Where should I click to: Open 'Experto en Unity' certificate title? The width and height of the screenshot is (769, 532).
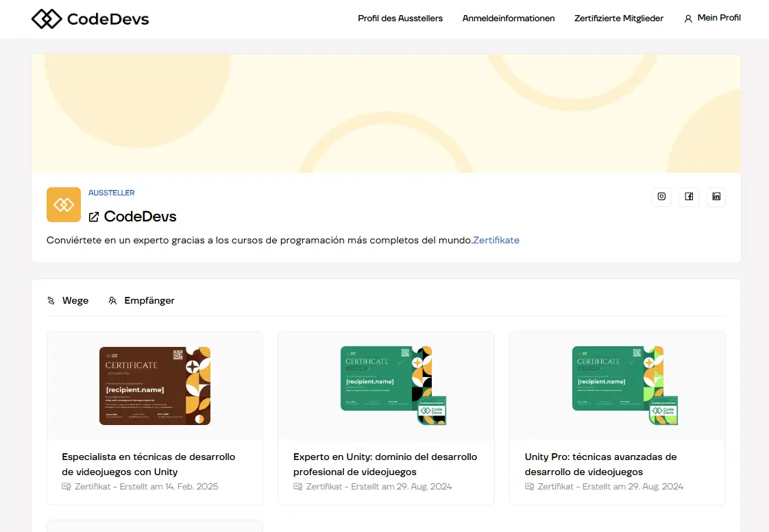[385, 463]
